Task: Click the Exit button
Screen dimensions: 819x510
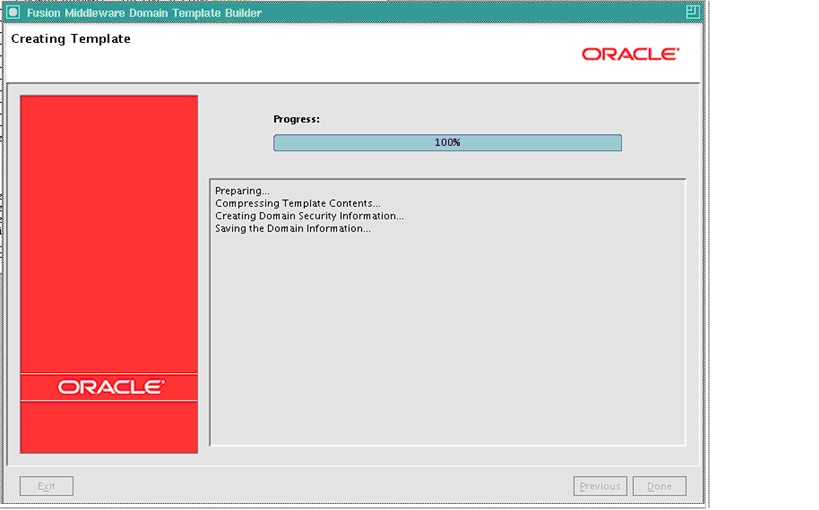Action: click(46, 486)
